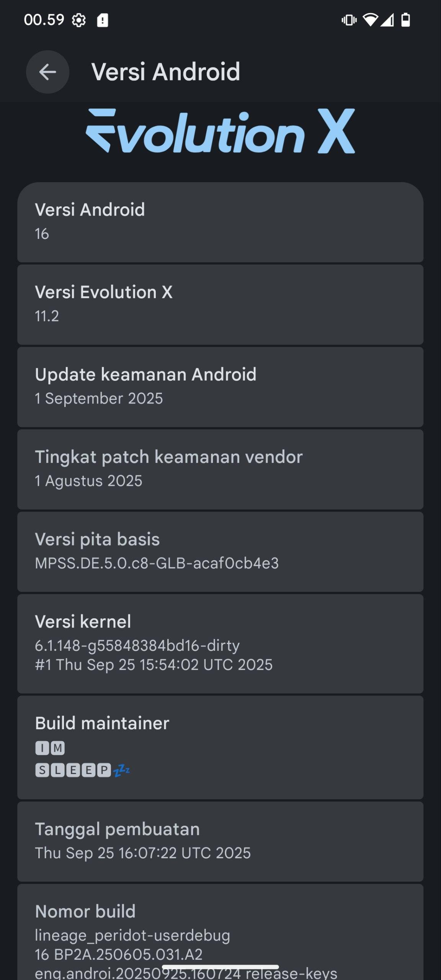Viewport: 441px width, 980px height.
Task: Tap the mobile signal strength icon
Action: point(387,20)
